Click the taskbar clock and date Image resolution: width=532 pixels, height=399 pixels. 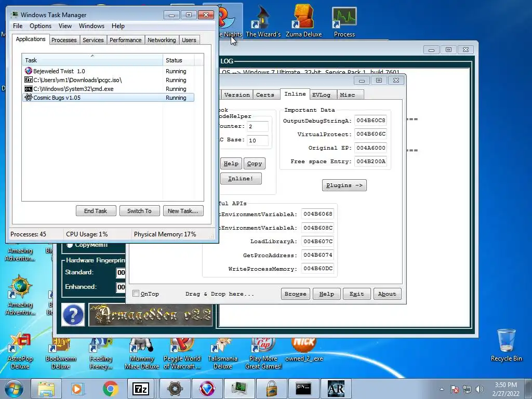tap(506, 389)
